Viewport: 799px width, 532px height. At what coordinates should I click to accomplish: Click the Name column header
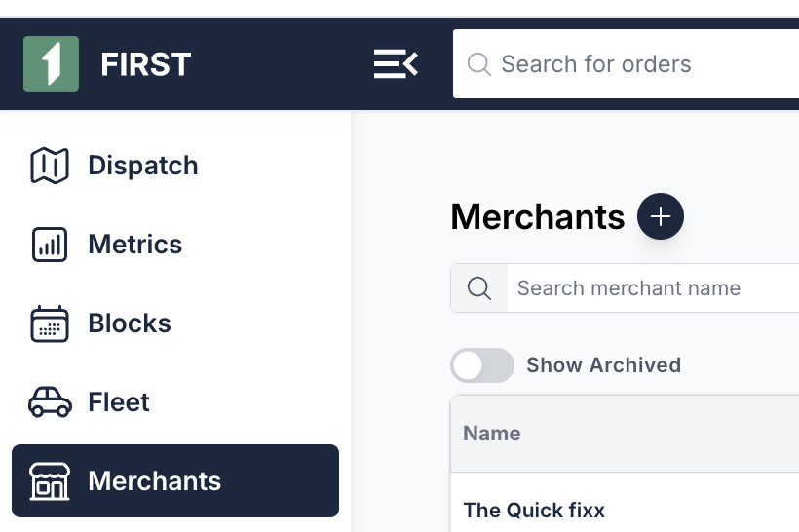(x=492, y=434)
